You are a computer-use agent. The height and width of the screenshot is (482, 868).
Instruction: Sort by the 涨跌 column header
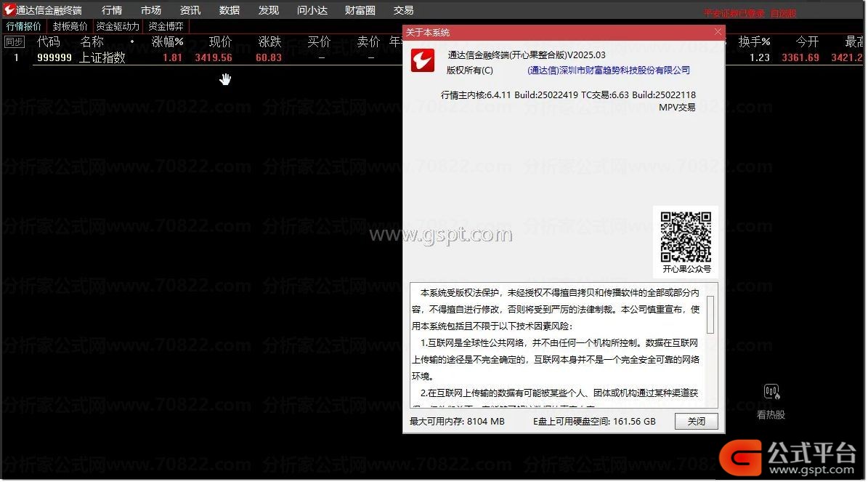coord(269,41)
